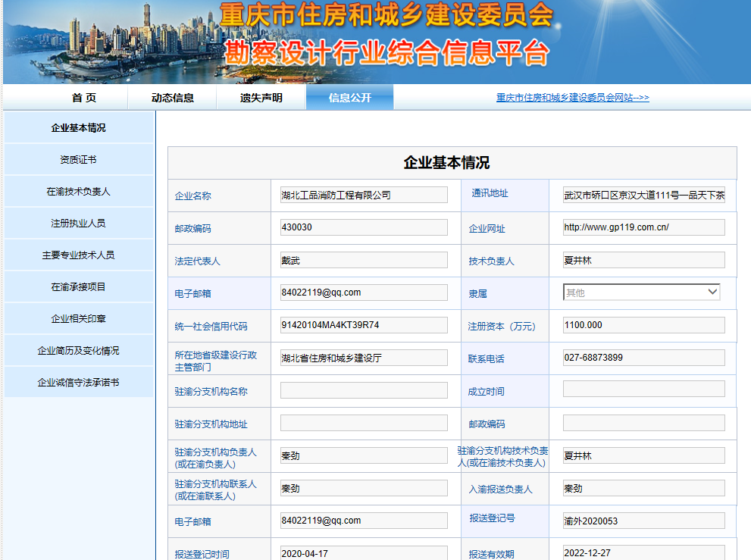The image size is (751, 560).
Task: Click the 企业名称 label
Action: tap(193, 196)
